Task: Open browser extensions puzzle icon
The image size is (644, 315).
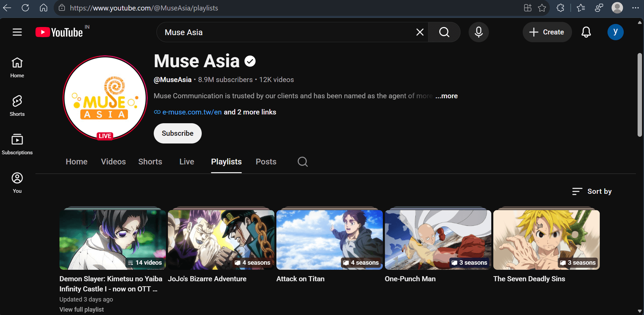Action: [561, 8]
